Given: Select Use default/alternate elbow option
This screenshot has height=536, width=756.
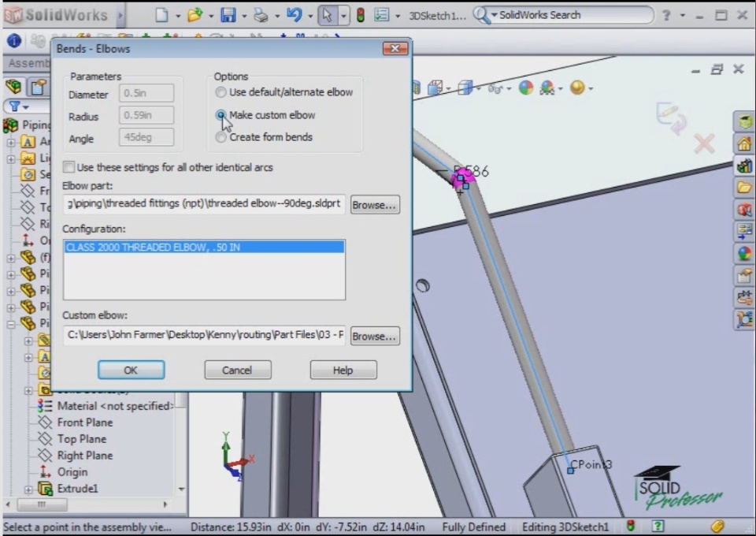Looking at the screenshot, I should point(220,92).
